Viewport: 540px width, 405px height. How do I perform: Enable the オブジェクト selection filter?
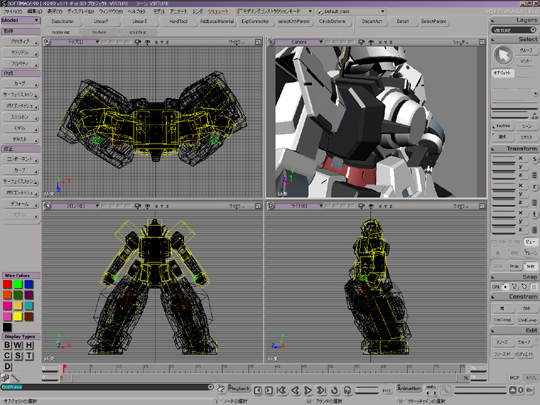coord(502,73)
